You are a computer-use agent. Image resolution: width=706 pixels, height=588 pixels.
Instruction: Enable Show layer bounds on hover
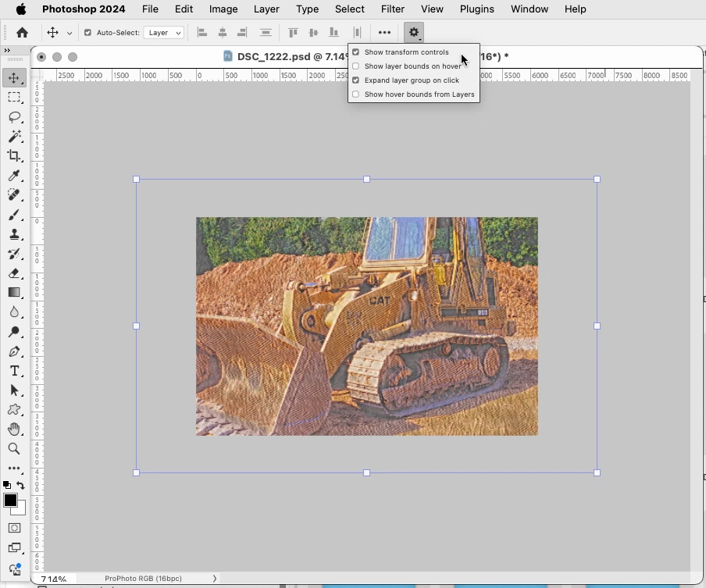click(x=355, y=66)
